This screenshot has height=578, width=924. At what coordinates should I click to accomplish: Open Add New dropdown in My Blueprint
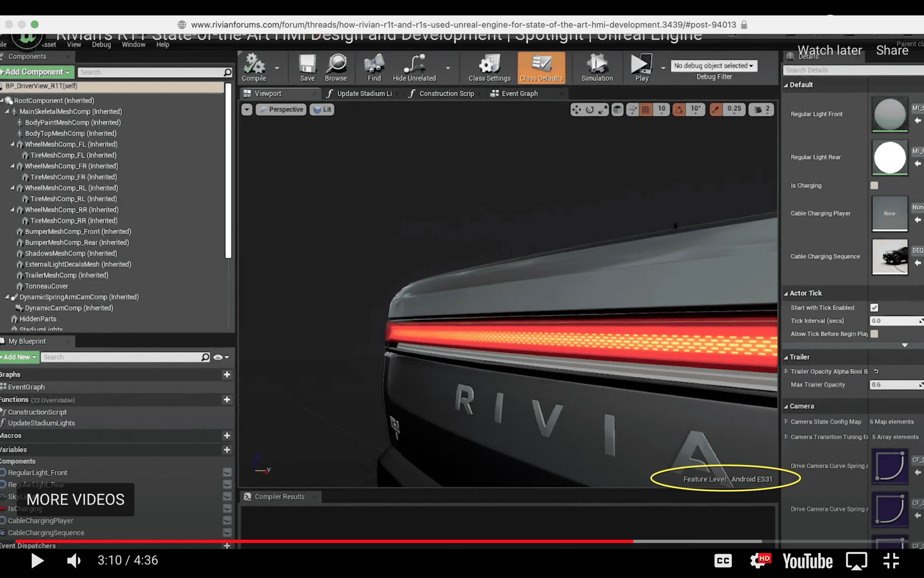point(19,357)
